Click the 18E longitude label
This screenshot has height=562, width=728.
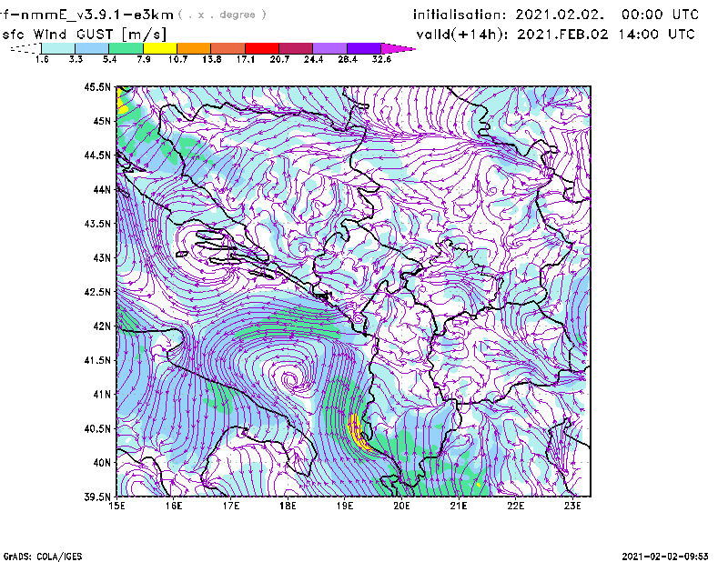[x=288, y=506]
